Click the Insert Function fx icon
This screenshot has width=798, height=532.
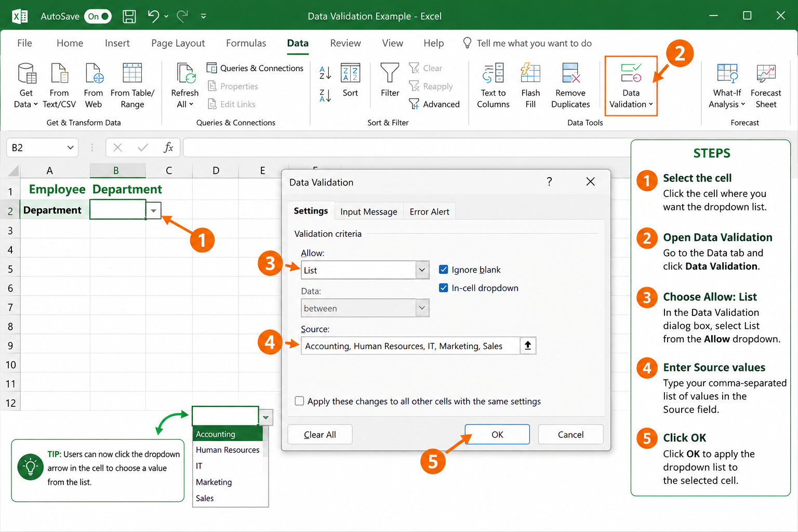(x=168, y=148)
